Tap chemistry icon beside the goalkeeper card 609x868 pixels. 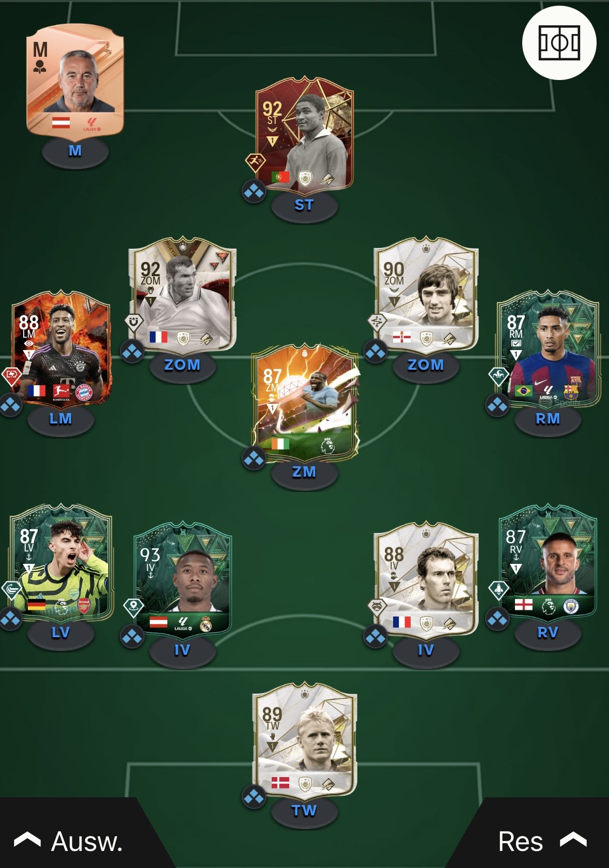click(254, 797)
